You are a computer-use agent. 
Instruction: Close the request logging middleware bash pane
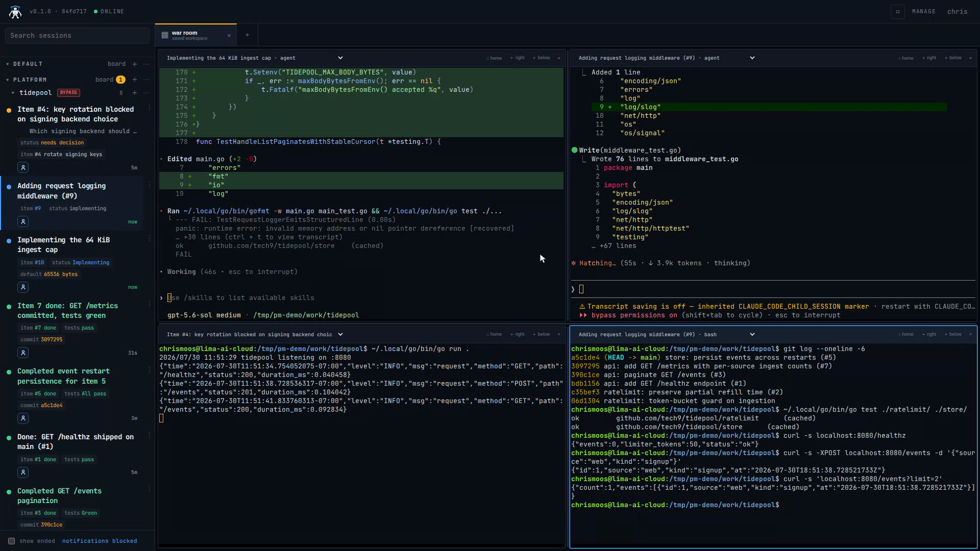970,335
